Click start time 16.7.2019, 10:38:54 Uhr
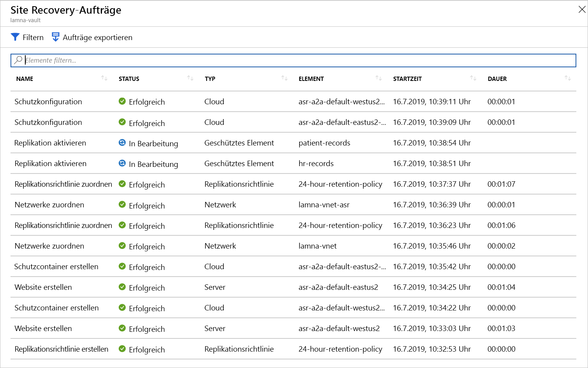 tap(432, 143)
